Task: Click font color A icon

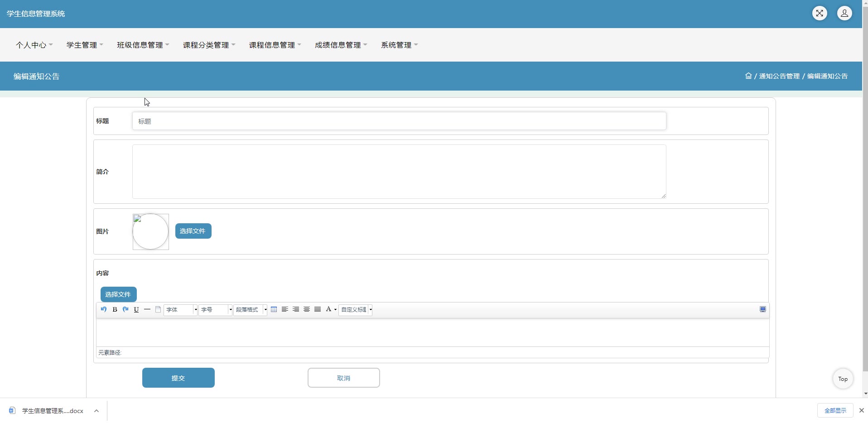Action: 328,309
